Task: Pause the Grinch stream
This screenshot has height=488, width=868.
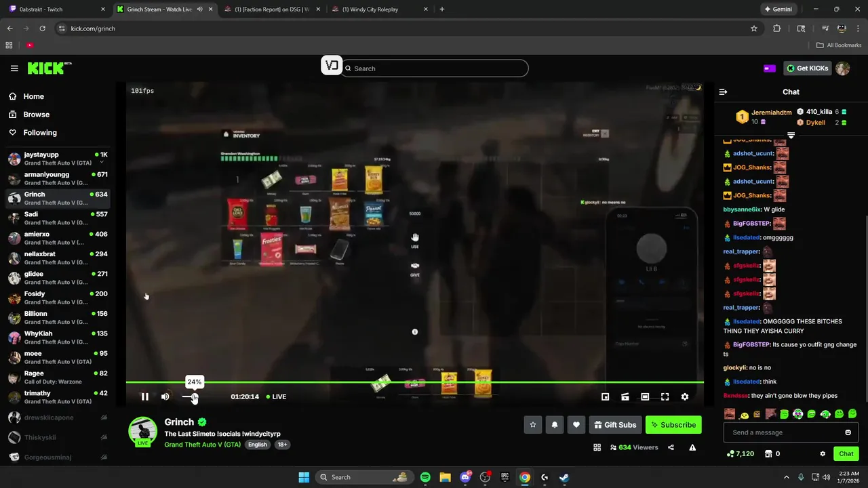Action: pos(144,396)
